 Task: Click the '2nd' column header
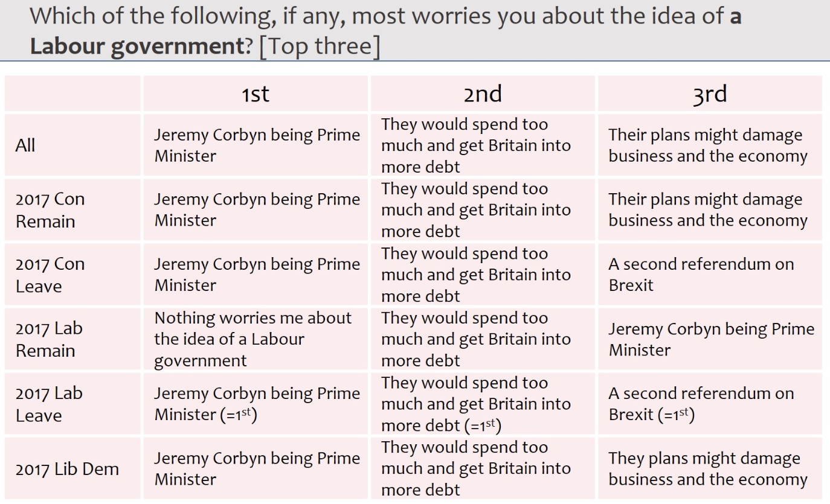(x=483, y=94)
